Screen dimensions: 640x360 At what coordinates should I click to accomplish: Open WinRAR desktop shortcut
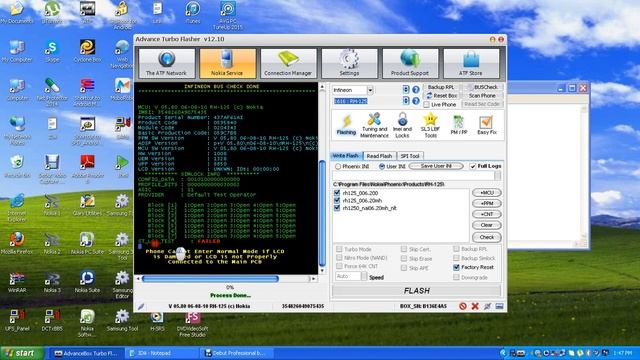point(17,282)
